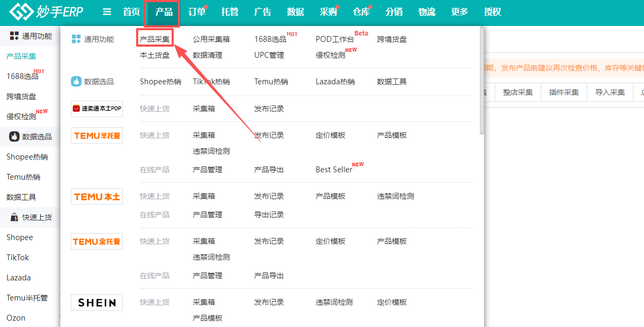Open the 首页 top navigation item

click(x=131, y=12)
